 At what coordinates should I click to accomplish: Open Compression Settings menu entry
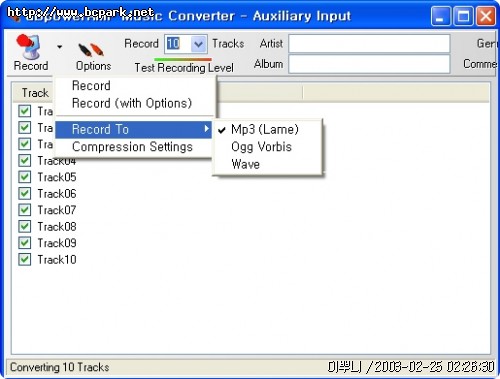pos(132,147)
